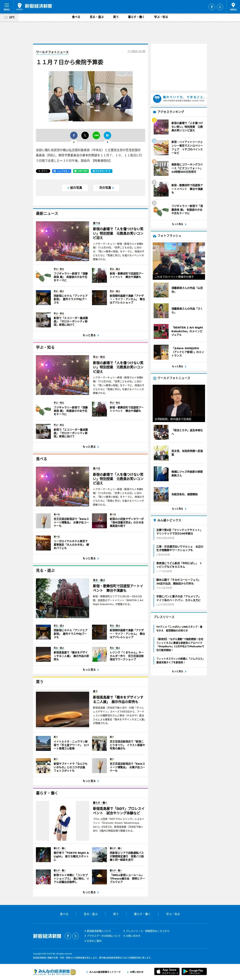The image size is (240, 980).
Task: Open photo これまでのイベント開催中の様子
Action: click(x=179, y=261)
